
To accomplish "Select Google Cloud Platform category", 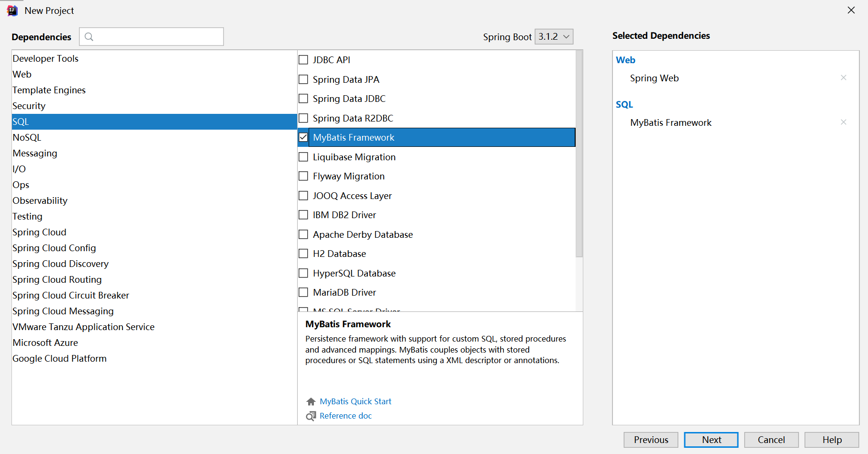I will [154, 358].
